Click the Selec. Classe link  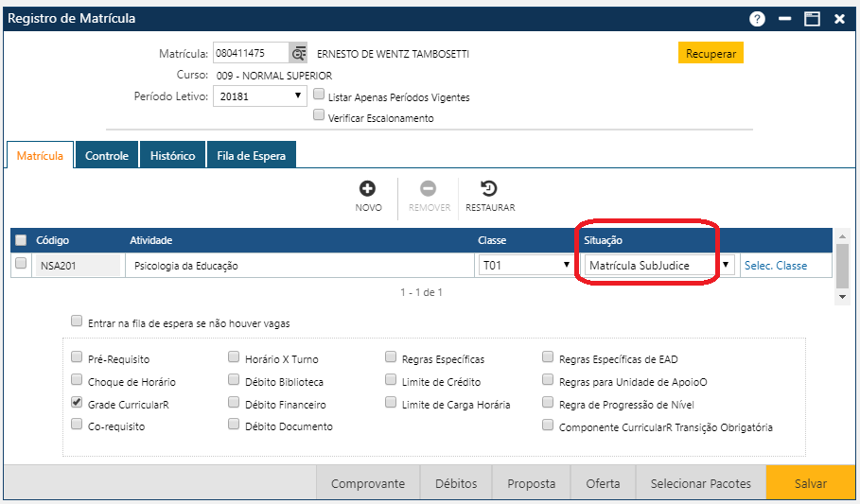(x=775, y=266)
